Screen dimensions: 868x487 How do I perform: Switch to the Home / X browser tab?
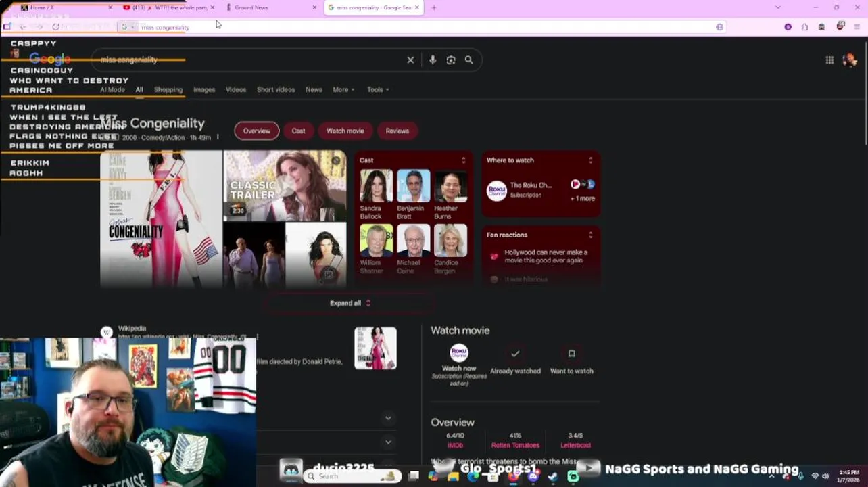[x=65, y=7]
